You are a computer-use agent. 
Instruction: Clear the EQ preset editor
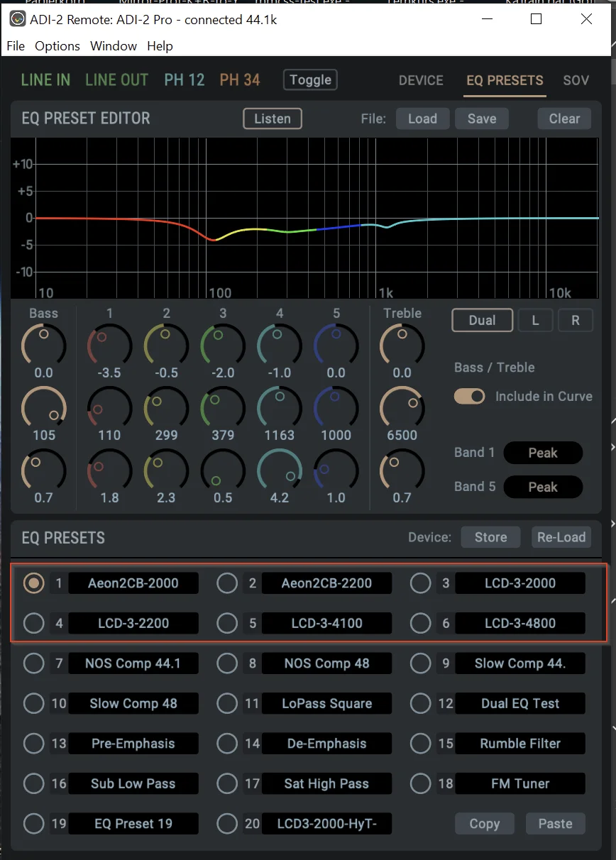coord(564,118)
